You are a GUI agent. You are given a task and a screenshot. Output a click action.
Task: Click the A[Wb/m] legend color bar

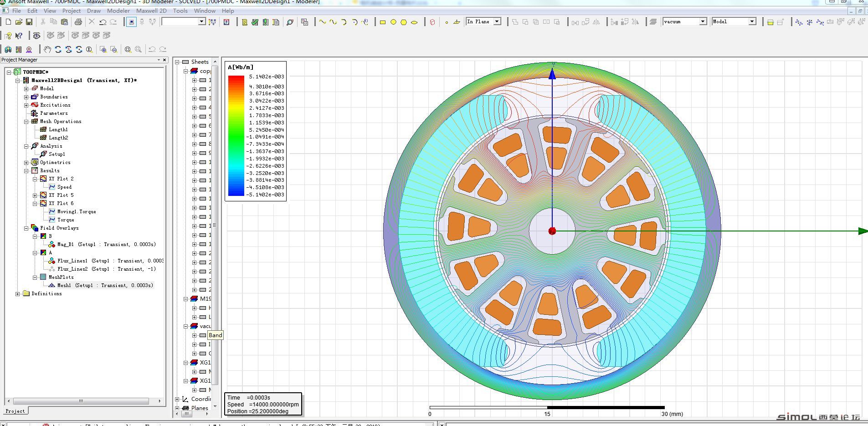click(x=236, y=136)
